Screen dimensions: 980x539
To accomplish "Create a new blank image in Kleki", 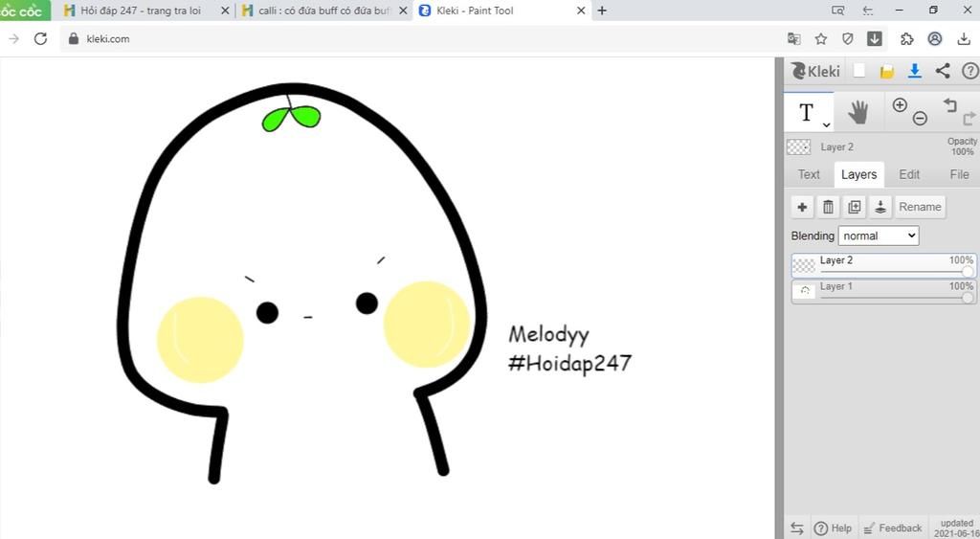I will 859,71.
